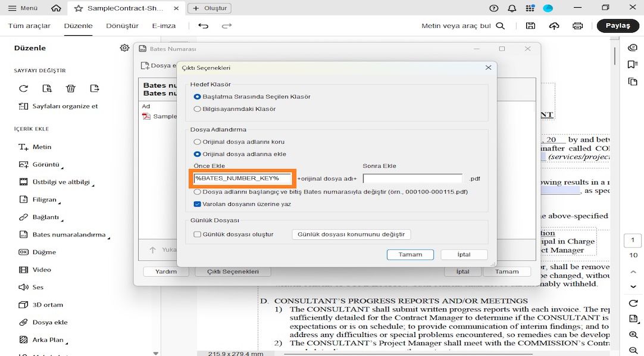Open the Düzenle panel settings gear
Image resolution: width=644 pixels, height=356 pixels.
tap(124, 48)
